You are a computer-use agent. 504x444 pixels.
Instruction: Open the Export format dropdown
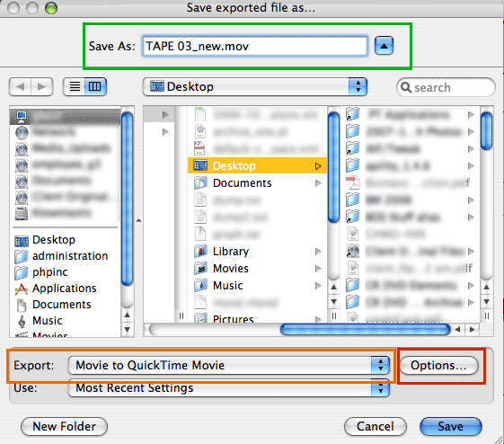[x=229, y=365]
